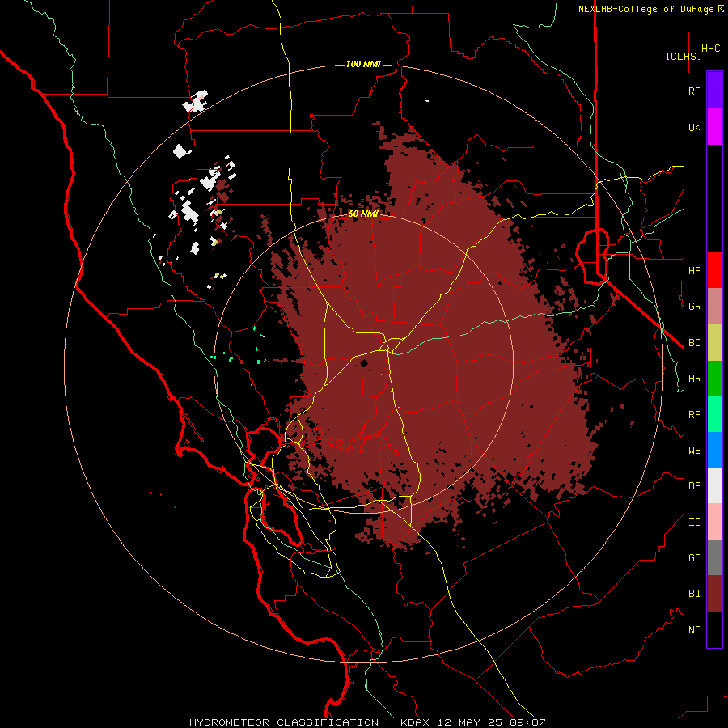
Task: Click the 'GR' legend label
Action: (x=694, y=307)
